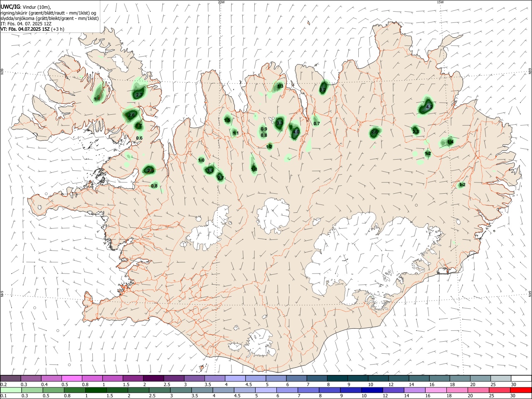Pick the bright red swatch in bottom legend row
This screenshot has height=399, width=532.
[x=521, y=390]
